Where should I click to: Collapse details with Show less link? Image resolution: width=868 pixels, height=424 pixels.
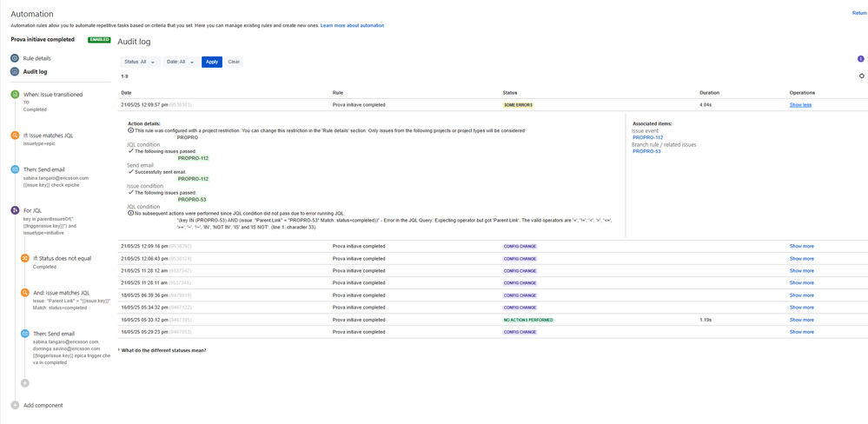point(800,104)
